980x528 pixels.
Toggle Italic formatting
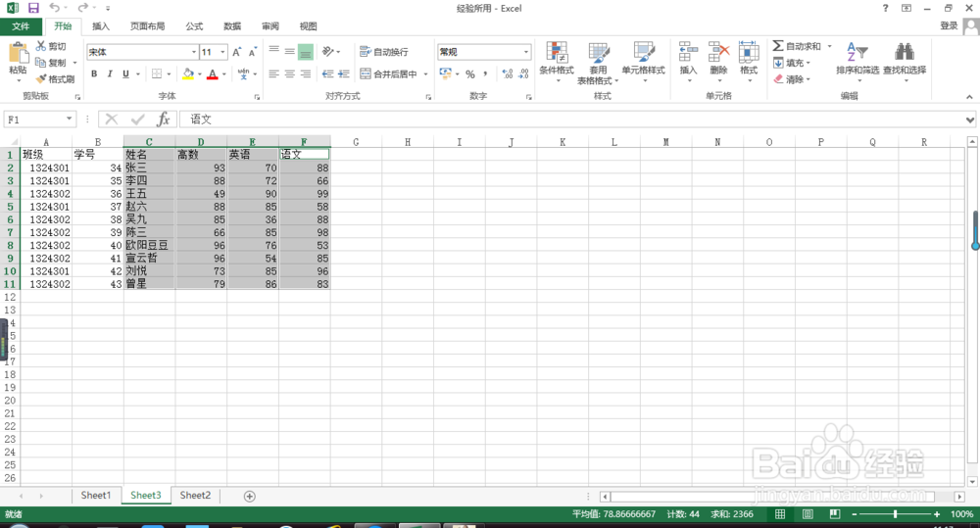[x=110, y=73]
